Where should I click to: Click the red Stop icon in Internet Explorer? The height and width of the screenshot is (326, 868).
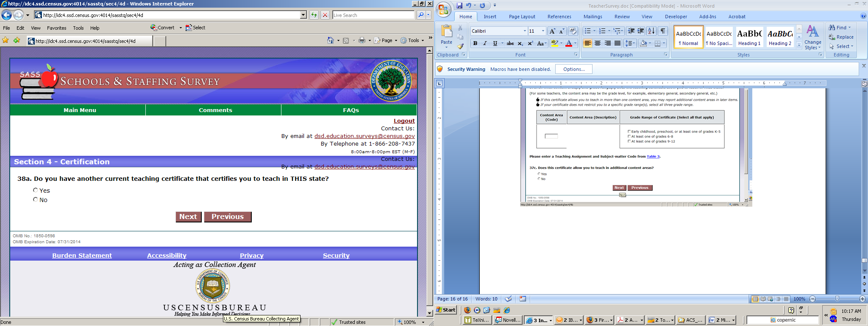pyautogui.click(x=325, y=15)
